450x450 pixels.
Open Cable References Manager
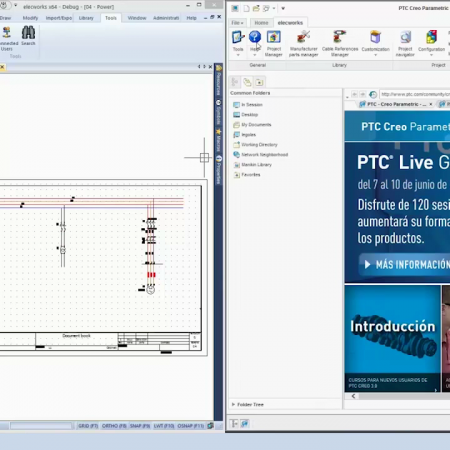click(340, 43)
